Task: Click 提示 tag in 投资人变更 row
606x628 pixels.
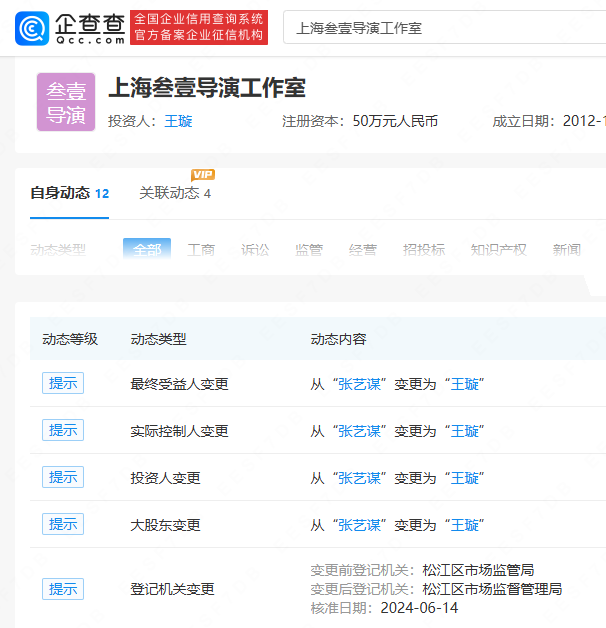Action: click(63, 477)
